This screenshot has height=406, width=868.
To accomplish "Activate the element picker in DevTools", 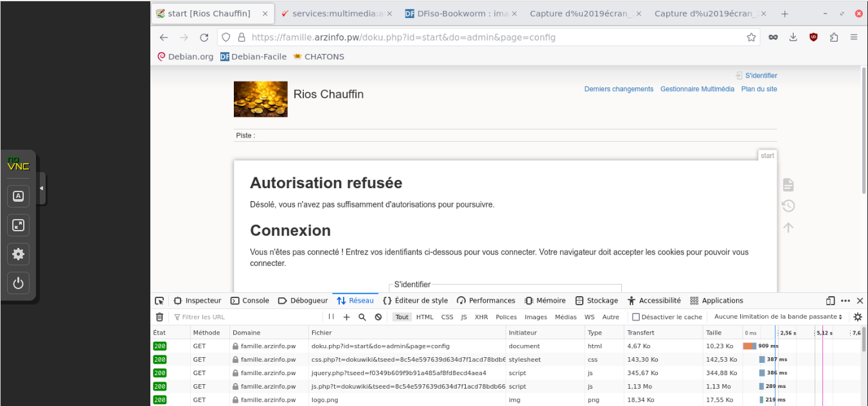I will 159,301.
